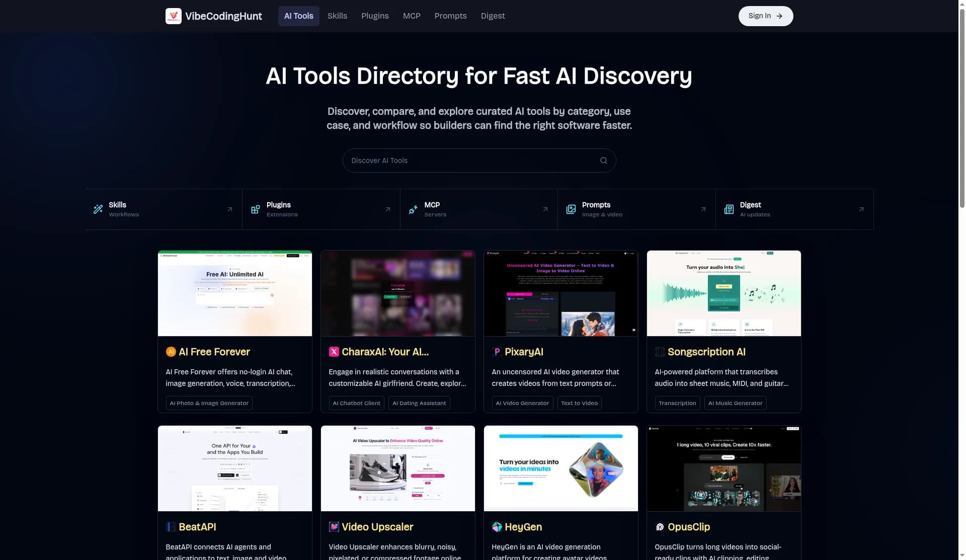This screenshot has width=966, height=560.
Task: Click the Transcription tag
Action: pyautogui.click(x=677, y=403)
